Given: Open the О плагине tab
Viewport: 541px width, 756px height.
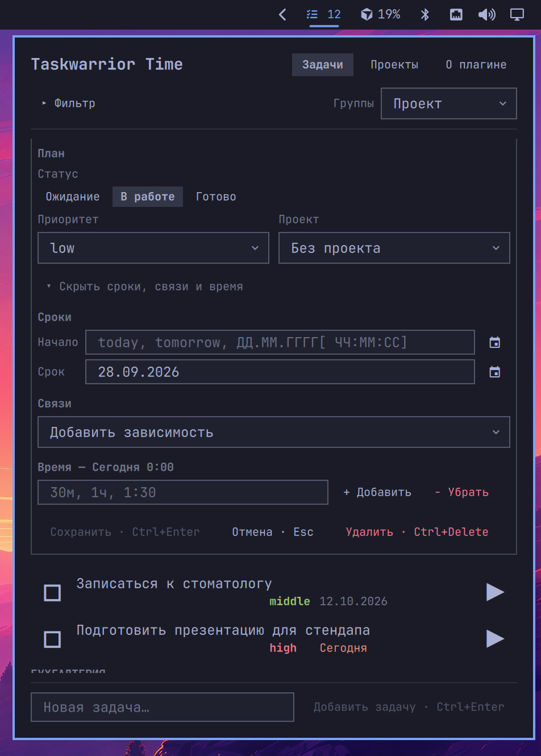Looking at the screenshot, I should pos(476,65).
